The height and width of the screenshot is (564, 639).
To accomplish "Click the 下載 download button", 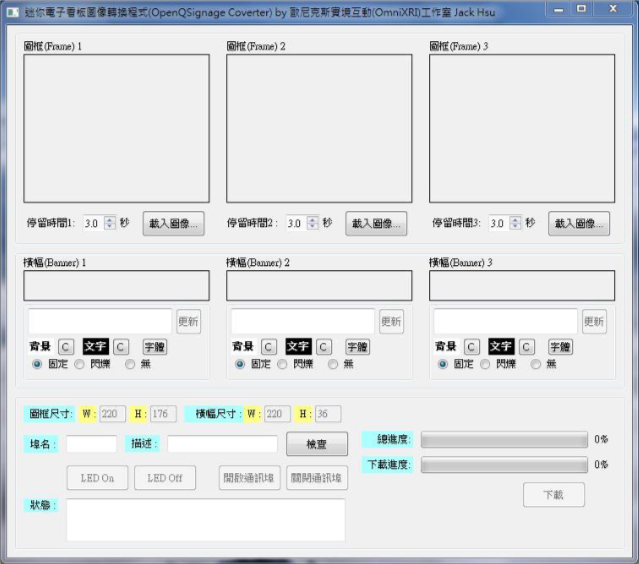I will pos(553,495).
